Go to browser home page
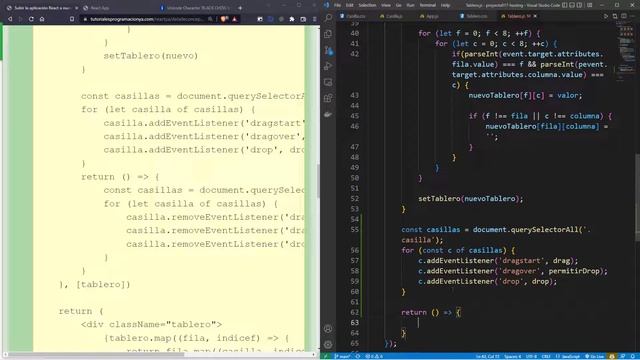The height and width of the screenshot is (360, 640). click(42, 19)
